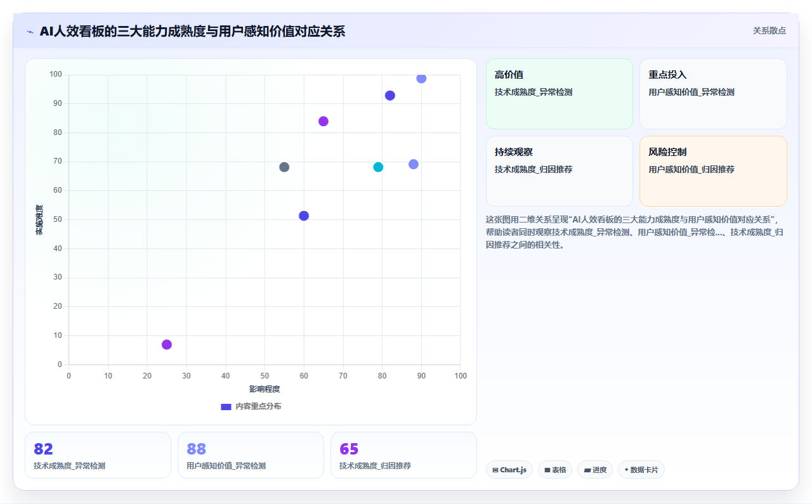Open the 风险控制 quadrant card
Image resolution: width=812 pixels, height=504 pixels.
click(x=713, y=171)
